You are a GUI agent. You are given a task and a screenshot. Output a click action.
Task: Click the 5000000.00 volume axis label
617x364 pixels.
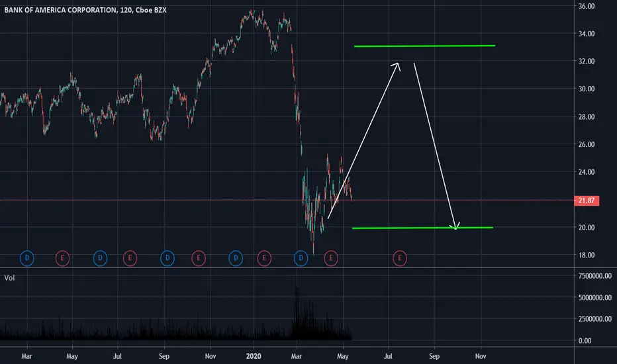[x=595, y=298]
